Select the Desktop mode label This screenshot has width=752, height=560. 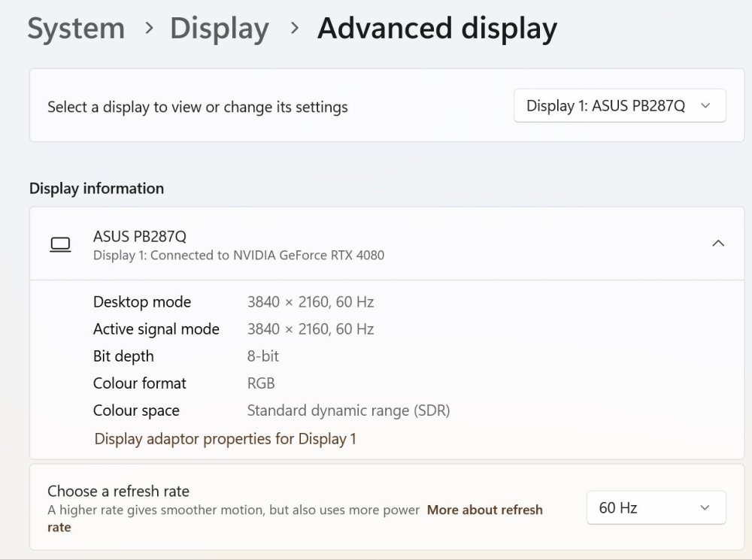(142, 302)
